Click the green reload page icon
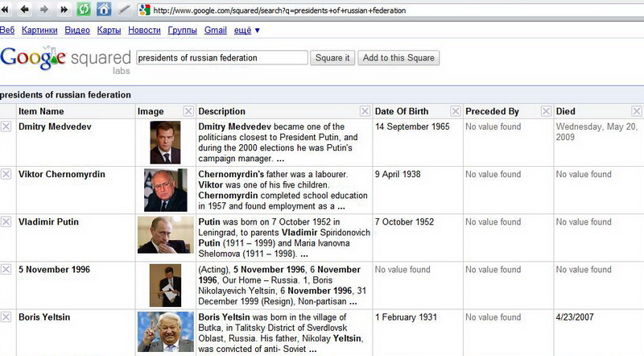Image resolution: width=644 pixels, height=356 pixels. pyautogui.click(x=83, y=10)
